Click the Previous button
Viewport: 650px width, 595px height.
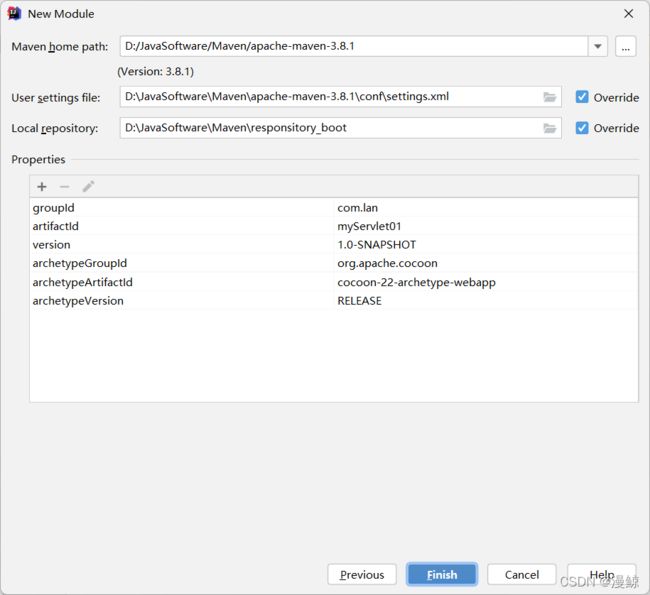[362, 574]
